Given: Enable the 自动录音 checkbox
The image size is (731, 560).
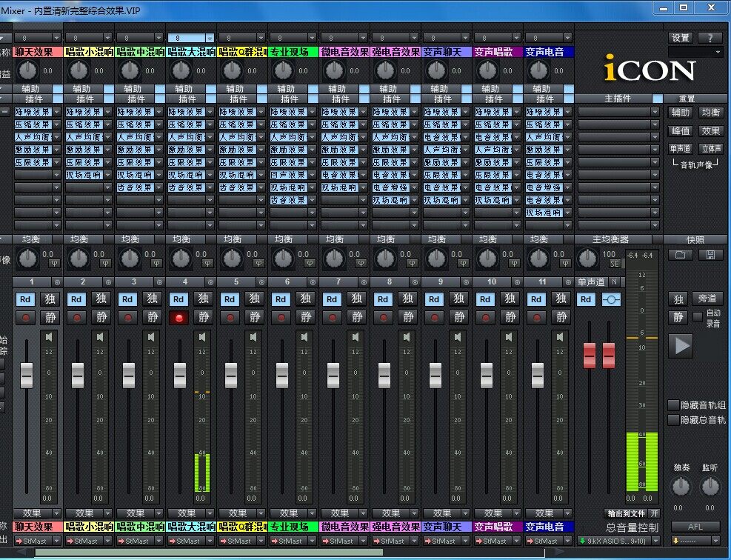Looking at the screenshot, I should (x=698, y=317).
